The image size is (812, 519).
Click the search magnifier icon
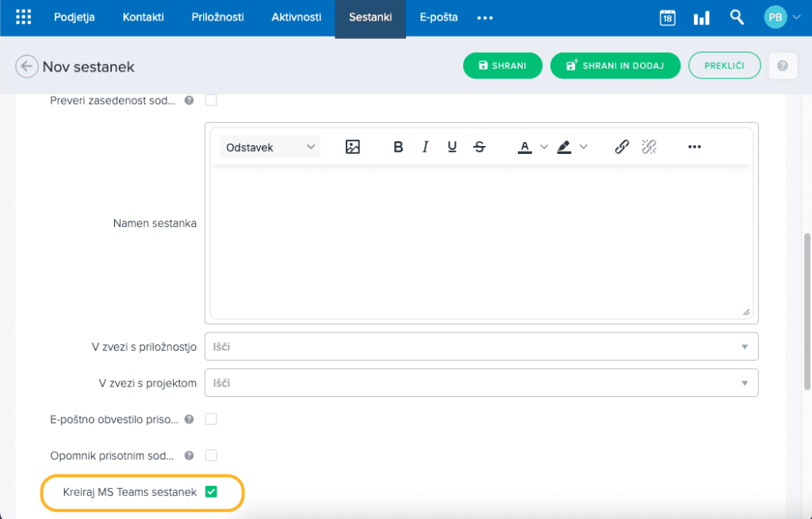pos(737,17)
